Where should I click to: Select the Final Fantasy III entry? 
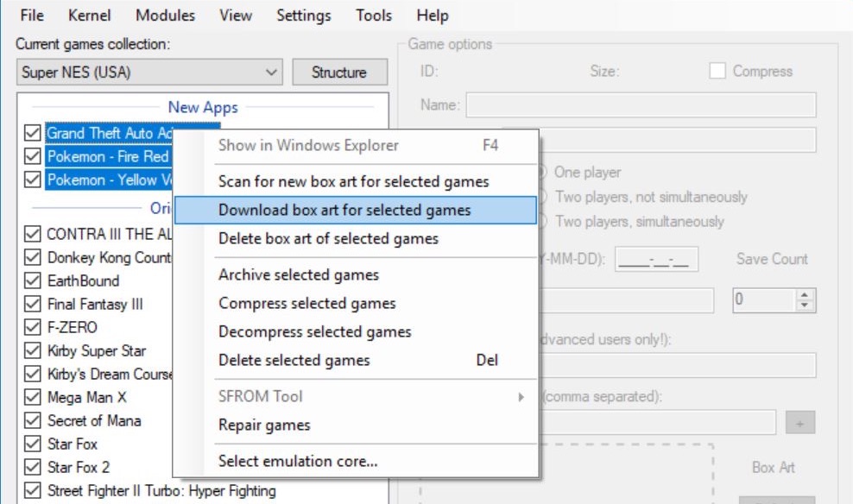click(x=95, y=304)
